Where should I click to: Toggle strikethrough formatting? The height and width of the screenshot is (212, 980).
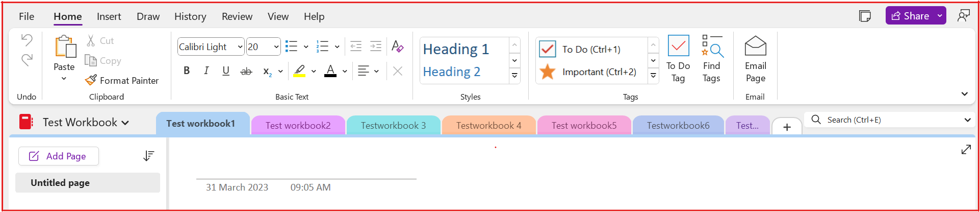click(x=246, y=71)
